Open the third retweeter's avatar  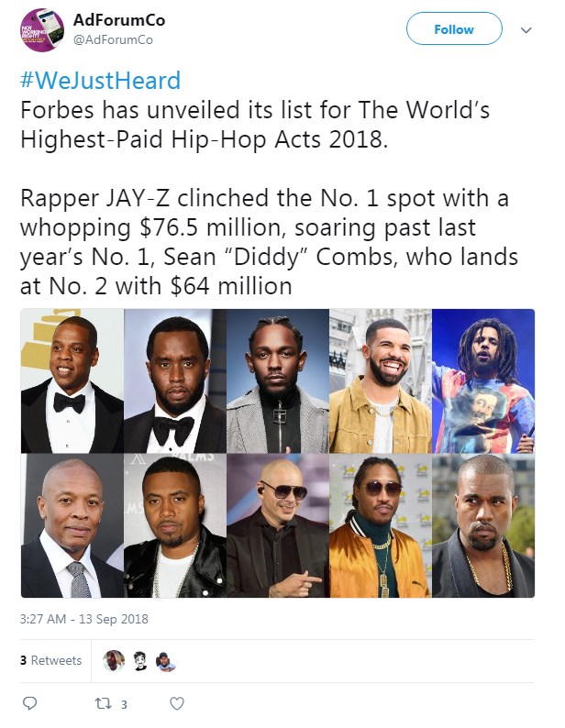point(166,661)
